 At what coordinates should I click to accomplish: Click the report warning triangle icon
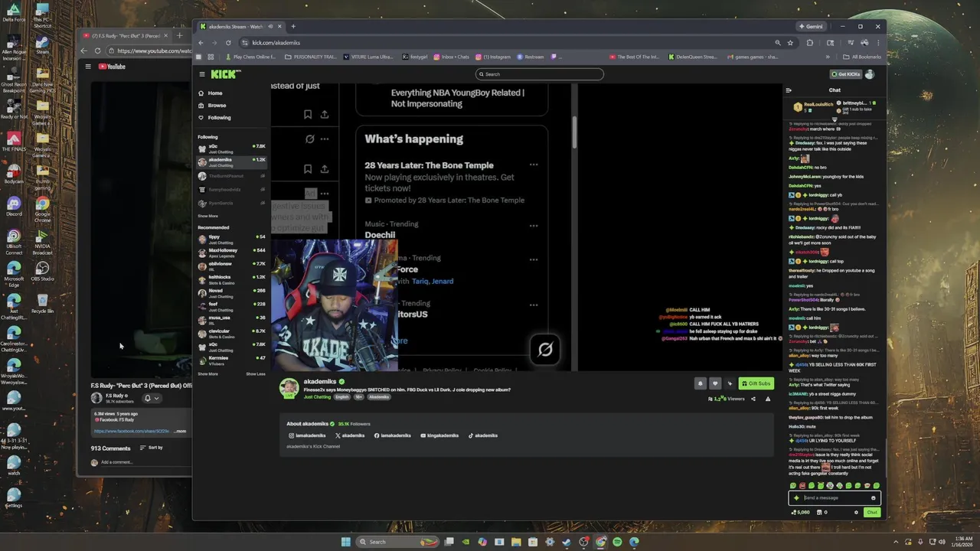[x=768, y=399]
